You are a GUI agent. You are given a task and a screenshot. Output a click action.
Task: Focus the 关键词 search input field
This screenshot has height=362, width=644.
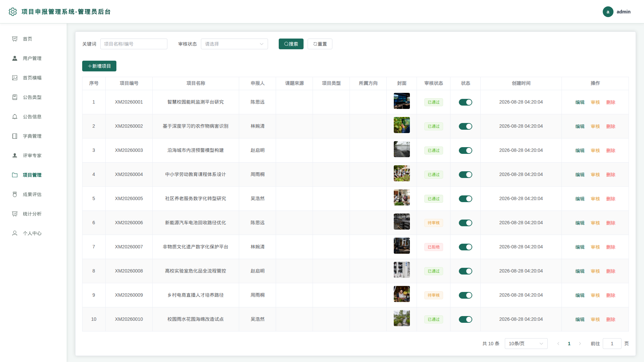(133, 44)
